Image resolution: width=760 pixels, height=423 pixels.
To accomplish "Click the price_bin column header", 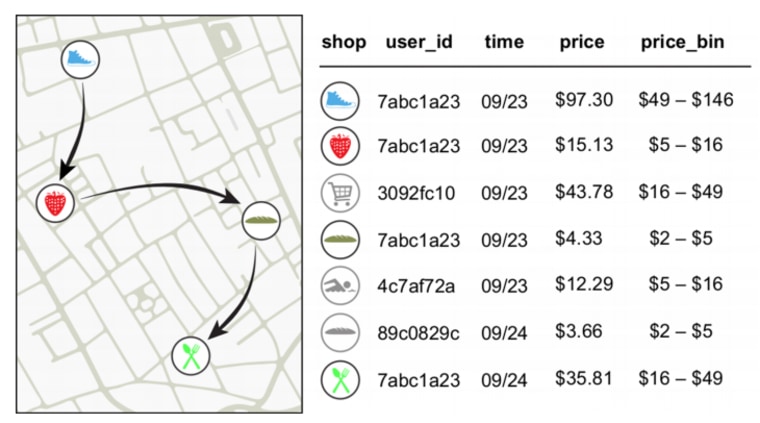I will (683, 43).
